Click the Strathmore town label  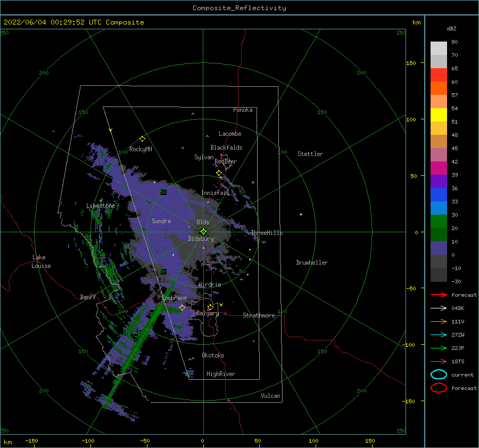tap(259, 315)
